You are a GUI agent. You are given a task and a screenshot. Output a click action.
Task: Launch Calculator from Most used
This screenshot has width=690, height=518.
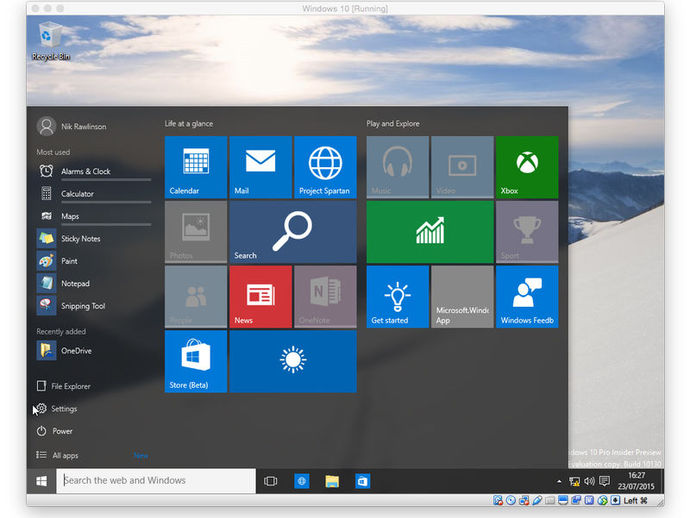[94, 194]
